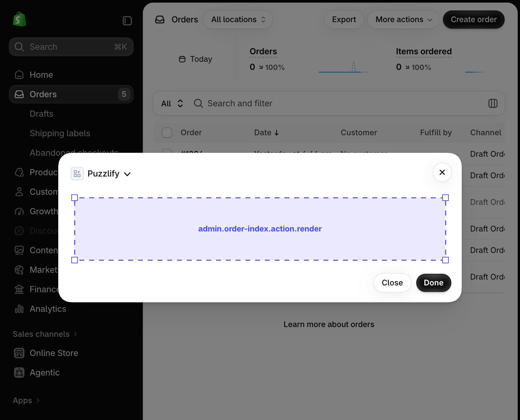Click the Customer column header
Screen dimensions: 520x420
359,133
